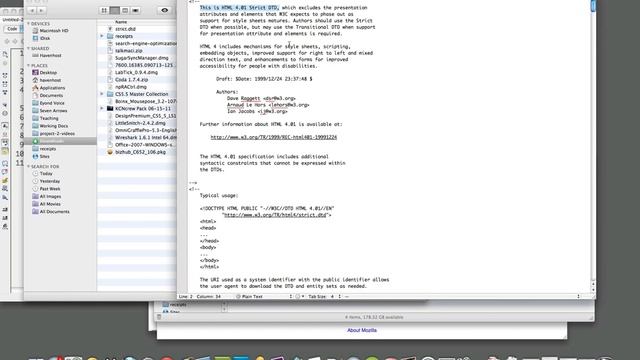Collapse the PLACES sidebar section

click(x=29, y=65)
